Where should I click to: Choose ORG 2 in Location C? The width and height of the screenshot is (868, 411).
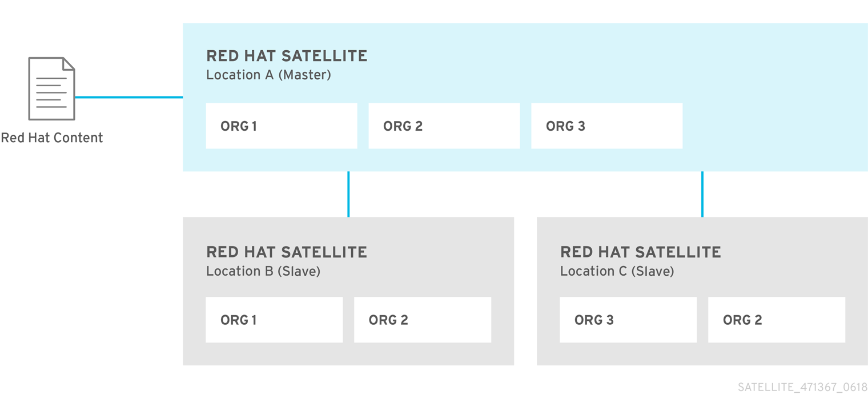(777, 320)
